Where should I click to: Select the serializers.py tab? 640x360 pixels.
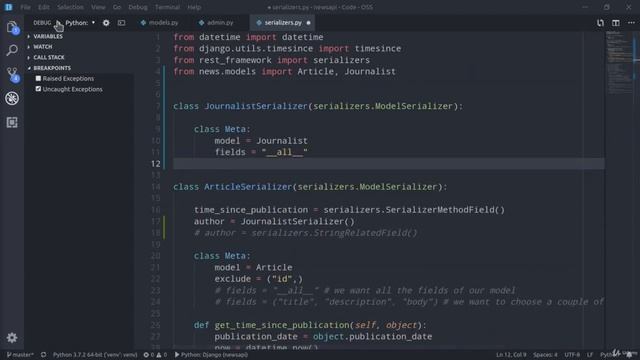282,23
